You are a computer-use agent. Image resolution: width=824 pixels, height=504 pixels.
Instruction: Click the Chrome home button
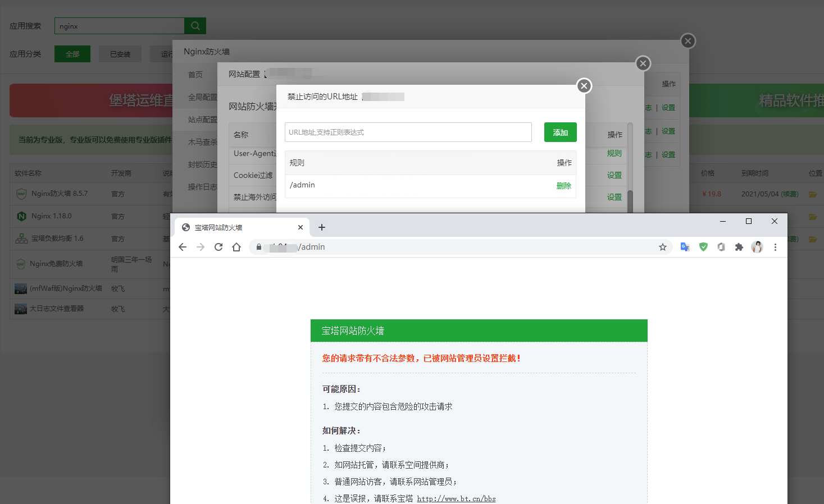pyautogui.click(x=236, y=247)
